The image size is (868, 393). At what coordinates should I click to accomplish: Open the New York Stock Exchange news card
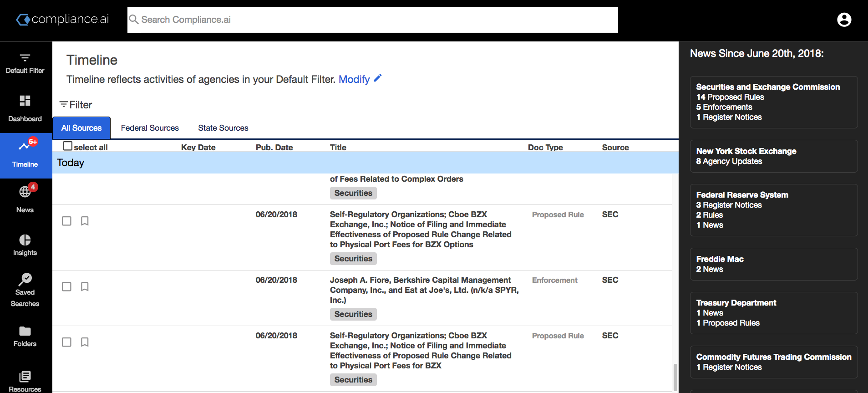(774, 156)
